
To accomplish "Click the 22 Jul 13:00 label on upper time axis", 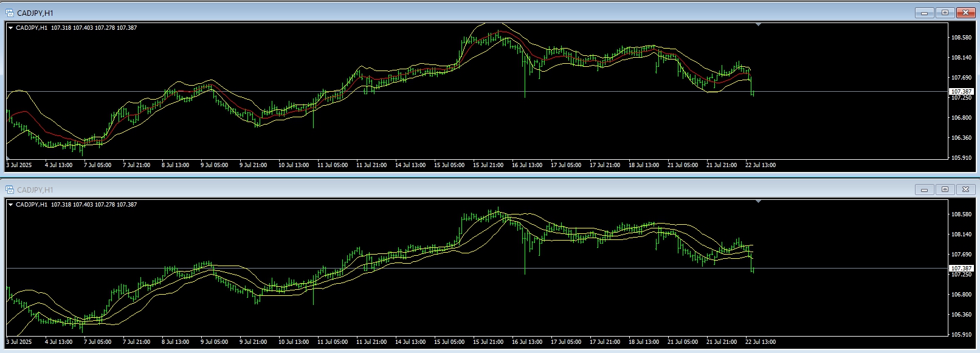I will (761, 165).
